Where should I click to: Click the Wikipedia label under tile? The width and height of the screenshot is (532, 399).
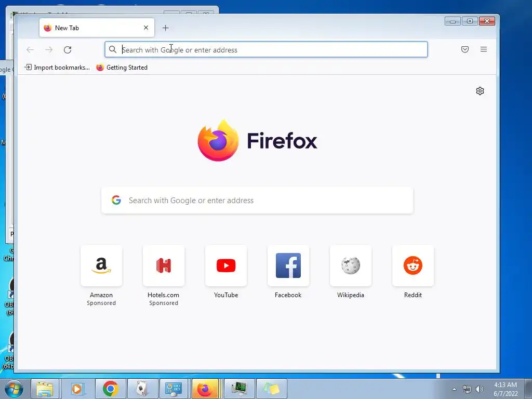pos(351,295)
